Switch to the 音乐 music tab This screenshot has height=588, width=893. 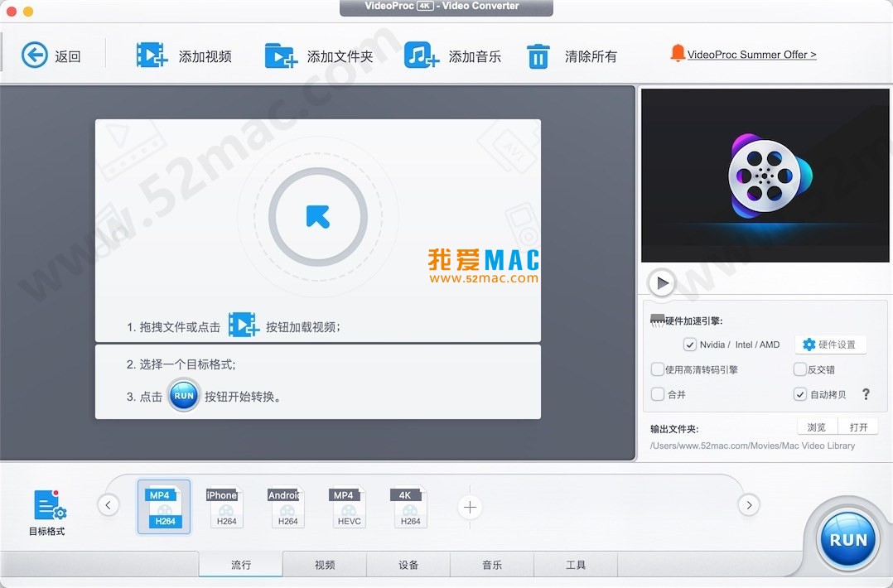point(492,565)
